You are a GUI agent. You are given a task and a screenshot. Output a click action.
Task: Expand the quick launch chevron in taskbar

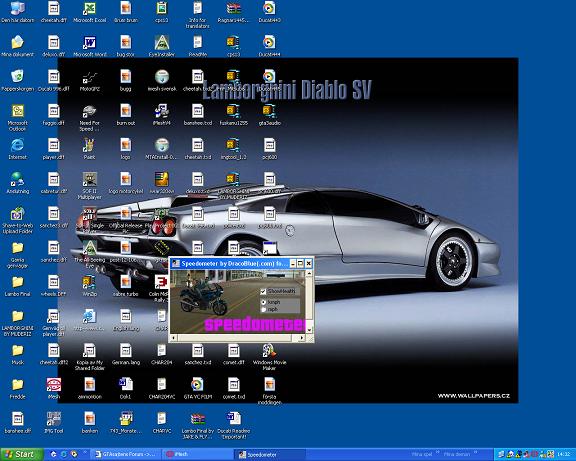85,452
